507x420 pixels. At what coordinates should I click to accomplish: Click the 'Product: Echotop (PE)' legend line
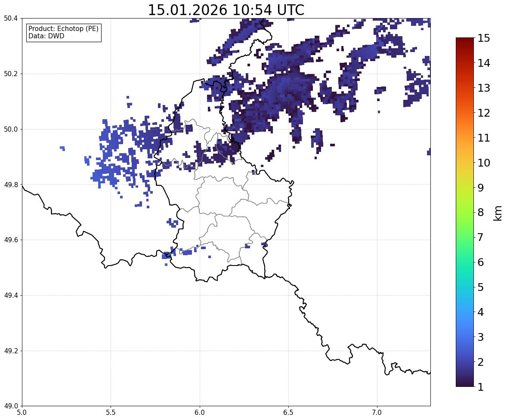pos(63,29)
